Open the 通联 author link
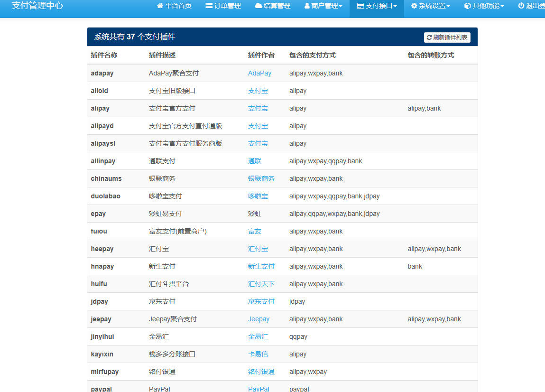This screenshot has height=392, width=545. [x=255, y=161]
